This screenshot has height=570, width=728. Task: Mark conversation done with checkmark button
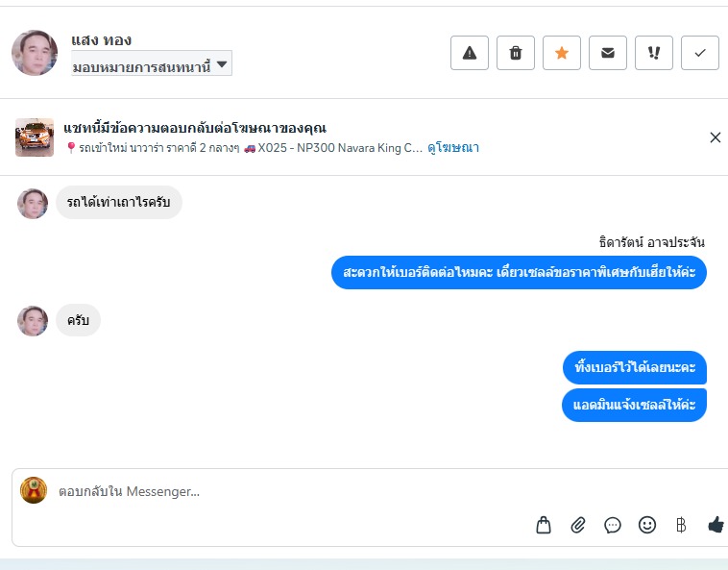pos(700,53)
